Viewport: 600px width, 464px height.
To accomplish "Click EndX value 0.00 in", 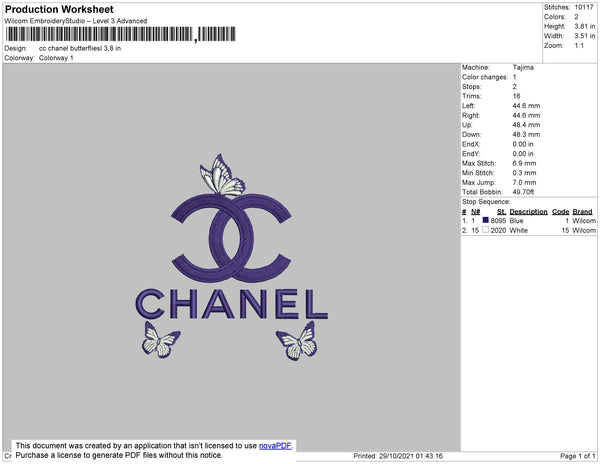I will (523, 144).
